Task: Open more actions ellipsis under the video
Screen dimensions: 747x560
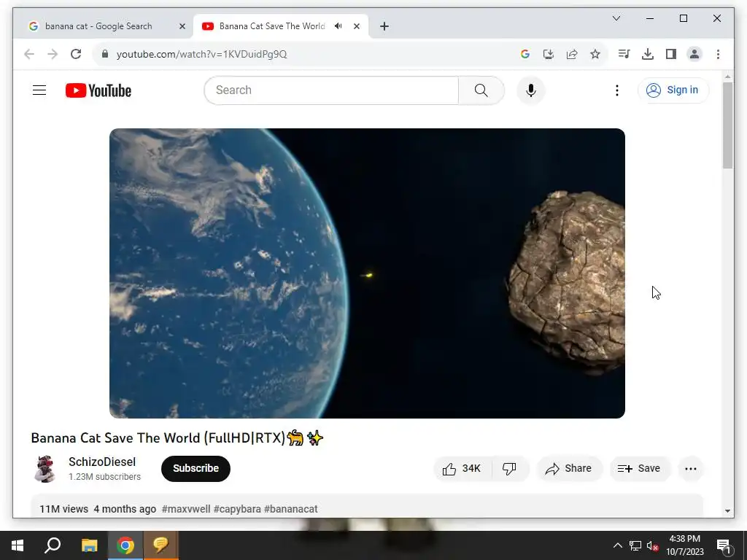Action: (690, 469)
